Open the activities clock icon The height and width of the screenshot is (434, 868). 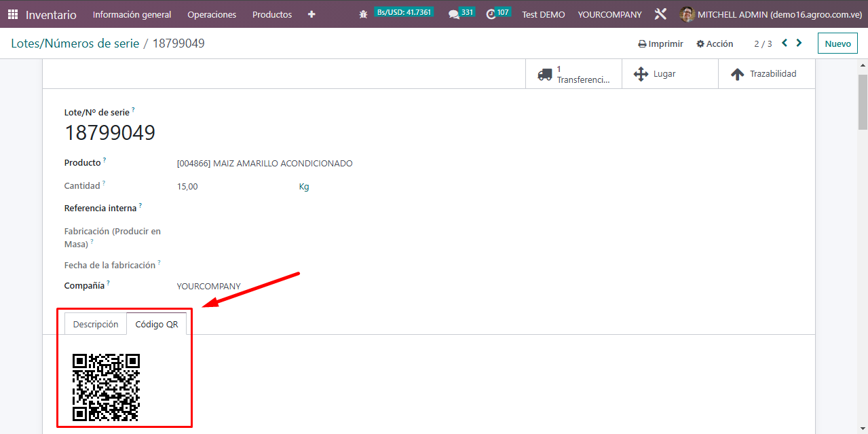[491, 14]
